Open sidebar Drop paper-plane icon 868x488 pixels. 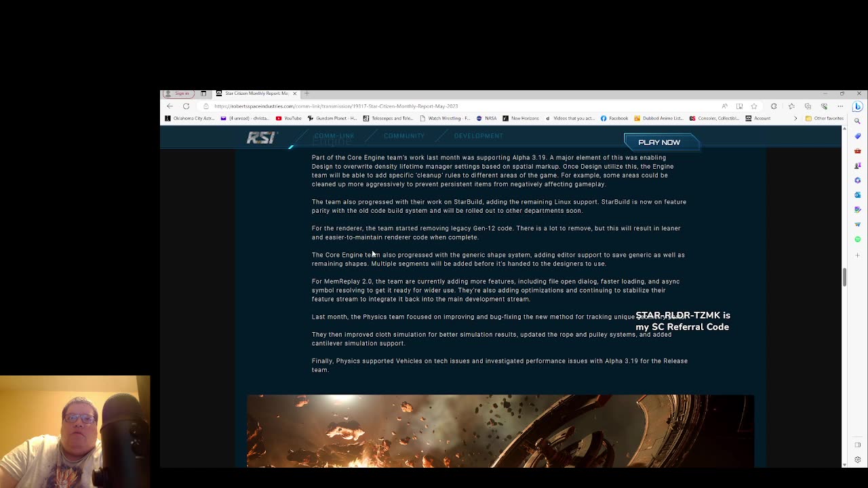(x=857, y=224)
